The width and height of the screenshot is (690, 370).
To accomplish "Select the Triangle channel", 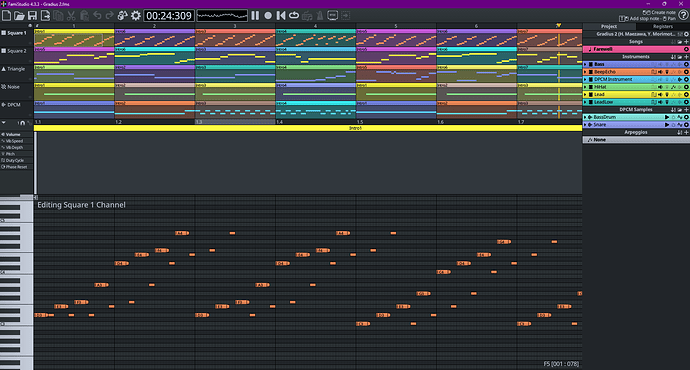I will 17,69.
